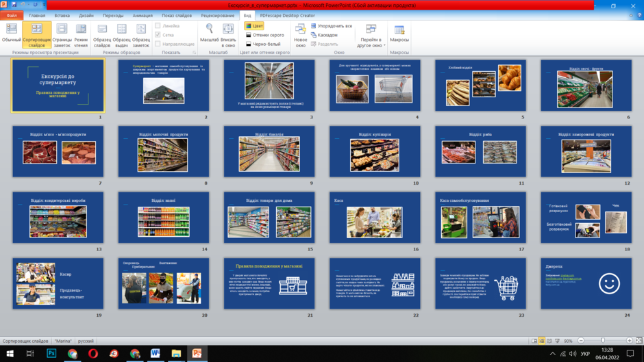Open the Вставка tab
Viewport: 644px width, 362px height.
pos(62,16)
